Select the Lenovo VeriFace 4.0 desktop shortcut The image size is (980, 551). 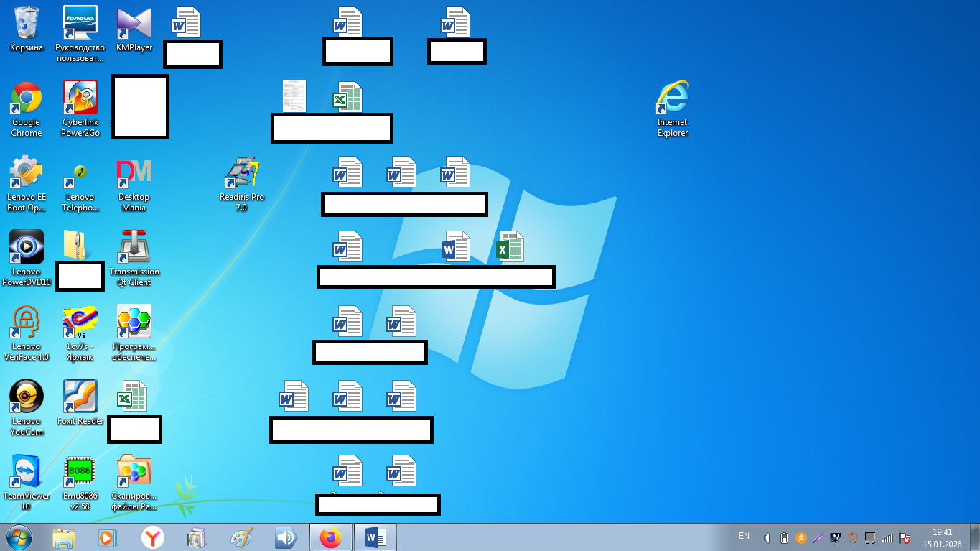point(27,333)
